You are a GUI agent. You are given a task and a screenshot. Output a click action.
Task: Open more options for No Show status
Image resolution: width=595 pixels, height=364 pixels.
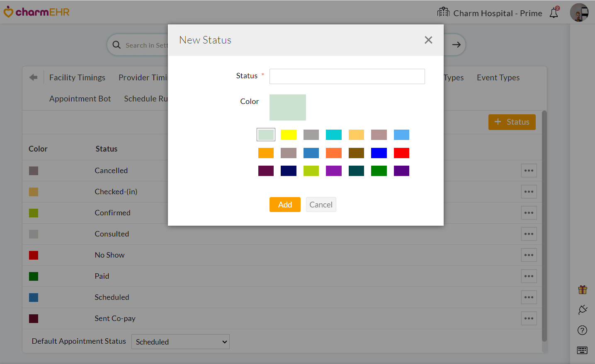[x=529, y=255]
